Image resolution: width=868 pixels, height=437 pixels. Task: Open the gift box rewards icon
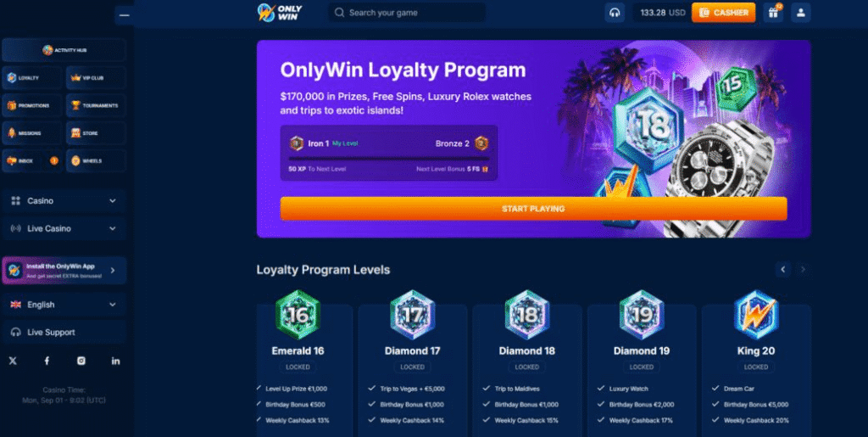pos(773,12)
